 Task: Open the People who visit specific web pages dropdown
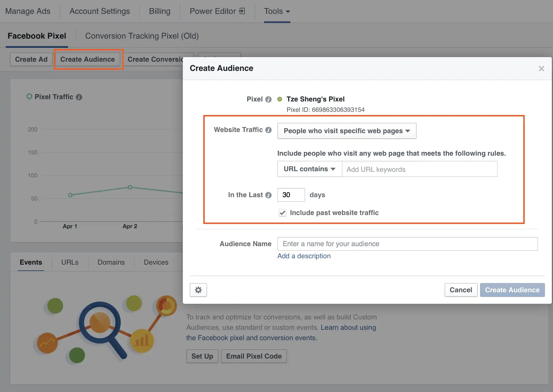[346, 131]
